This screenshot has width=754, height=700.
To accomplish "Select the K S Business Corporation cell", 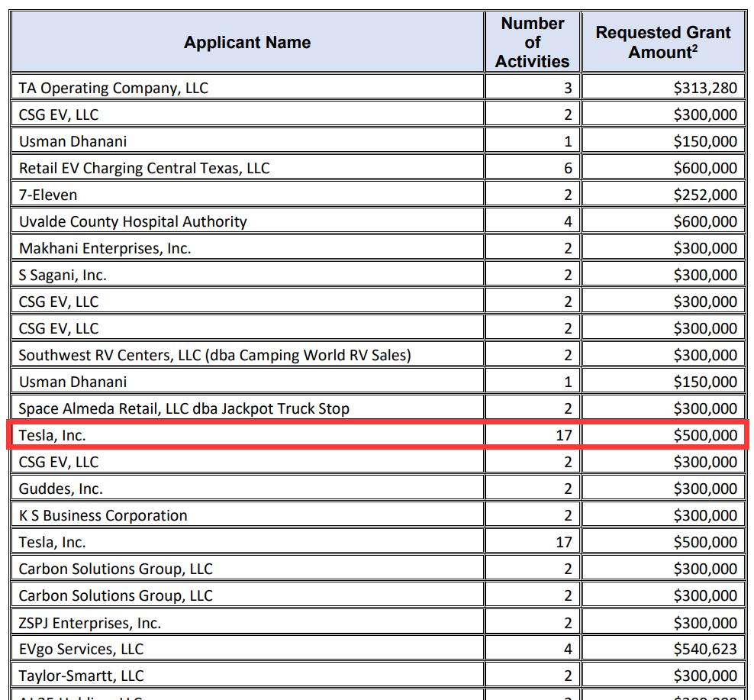I will click(247, 515).
